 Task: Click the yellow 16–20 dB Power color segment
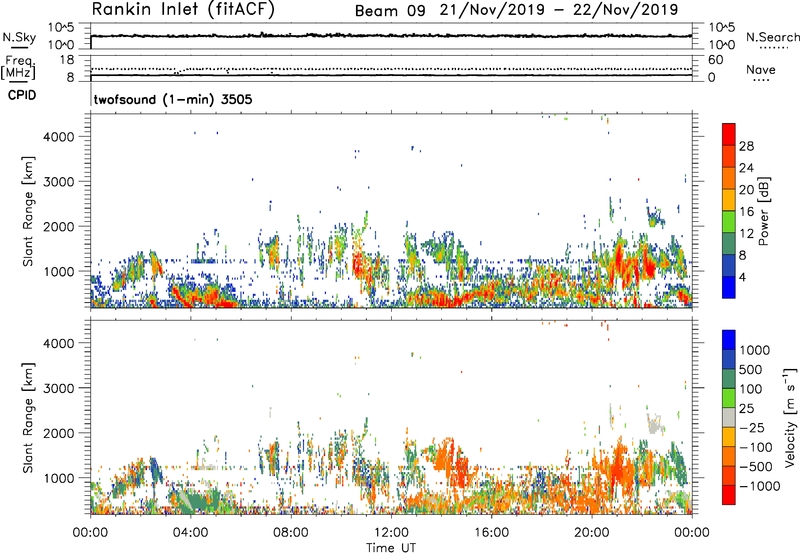pyautogui.click(x=729, y=199)
